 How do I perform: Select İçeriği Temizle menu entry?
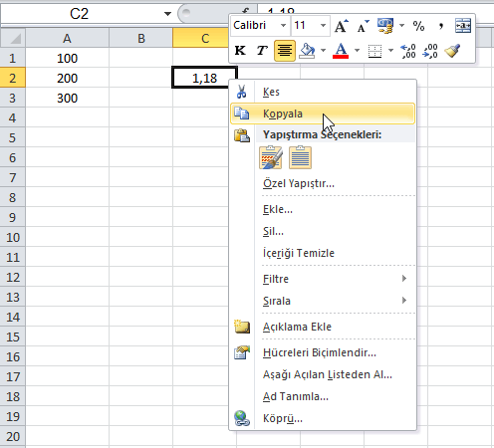323,253
